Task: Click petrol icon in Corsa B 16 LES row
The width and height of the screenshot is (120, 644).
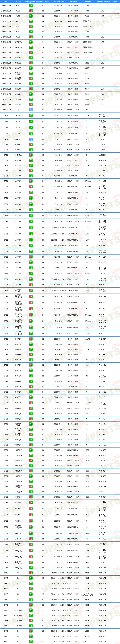Action: coord(31,408)
